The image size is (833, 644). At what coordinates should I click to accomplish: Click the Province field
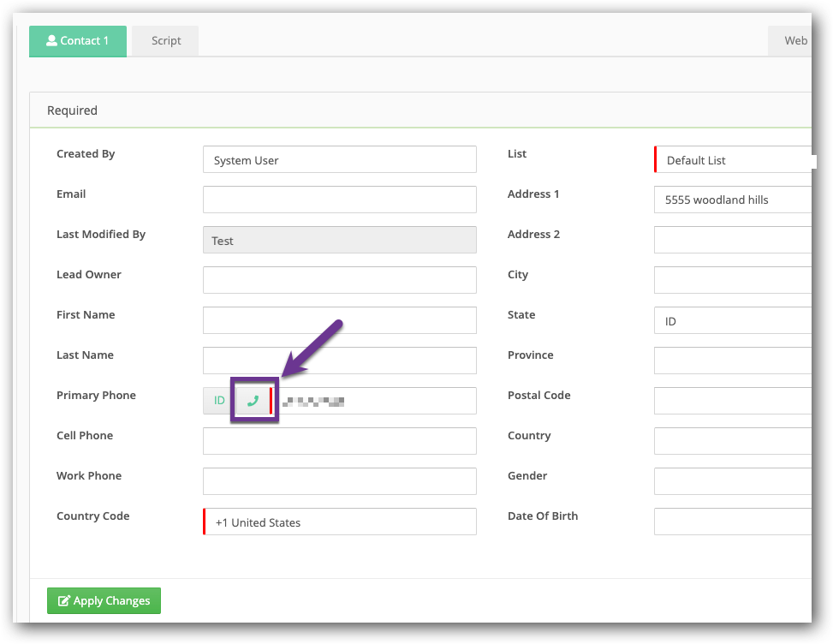point(733,361)
